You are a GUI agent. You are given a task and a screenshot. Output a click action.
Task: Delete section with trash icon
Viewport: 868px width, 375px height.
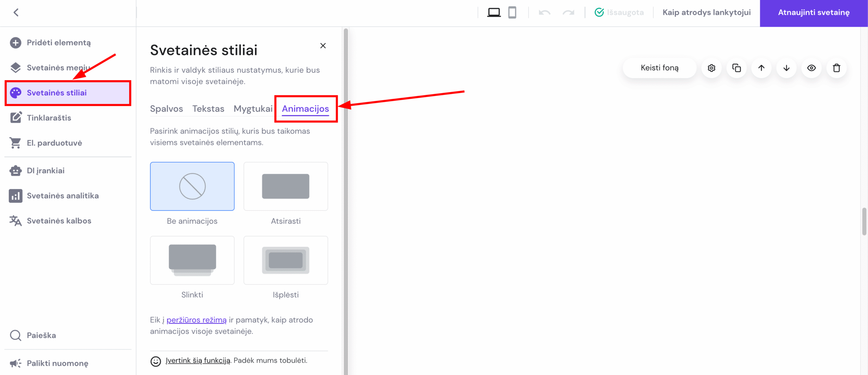click(x=836, y=68)
